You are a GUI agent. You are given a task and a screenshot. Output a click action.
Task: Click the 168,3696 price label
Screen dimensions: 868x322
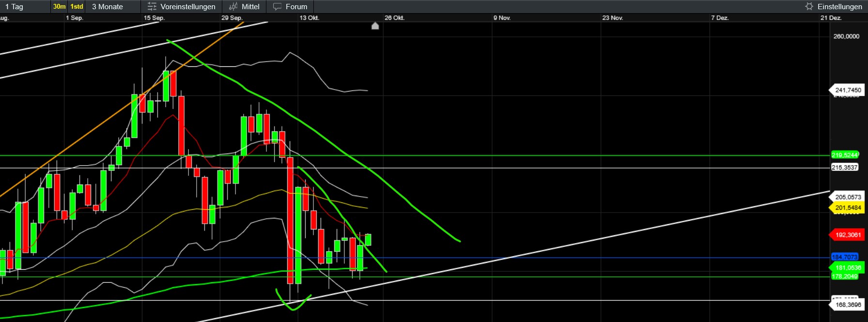[x=848, y=305]
